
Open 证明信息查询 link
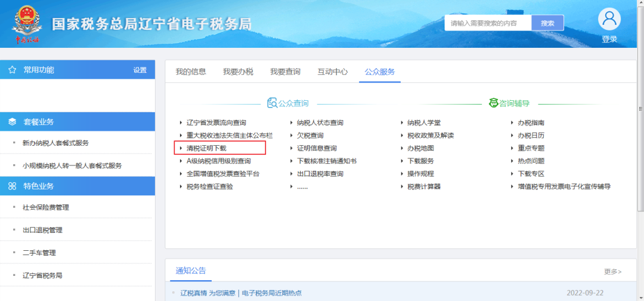(317, 148)
